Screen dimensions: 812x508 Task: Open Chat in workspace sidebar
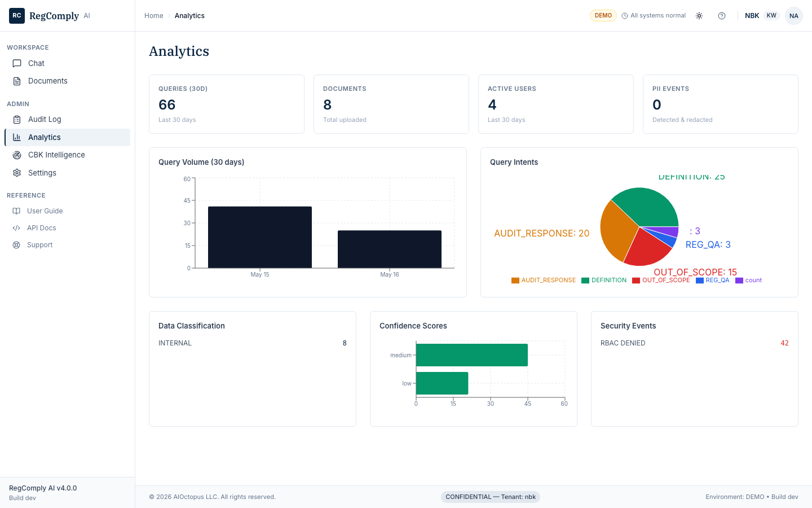67,63
